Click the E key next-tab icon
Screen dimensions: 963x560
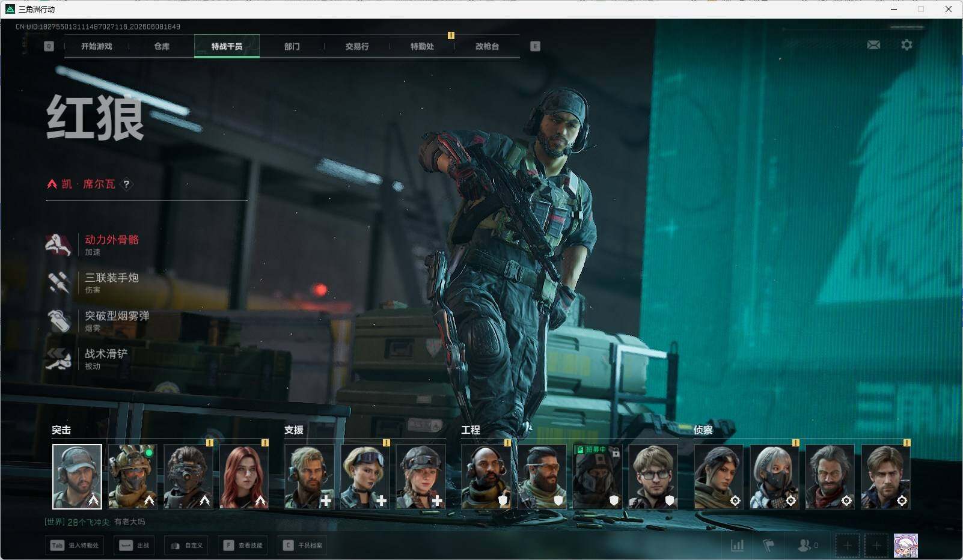coord(535,46)
